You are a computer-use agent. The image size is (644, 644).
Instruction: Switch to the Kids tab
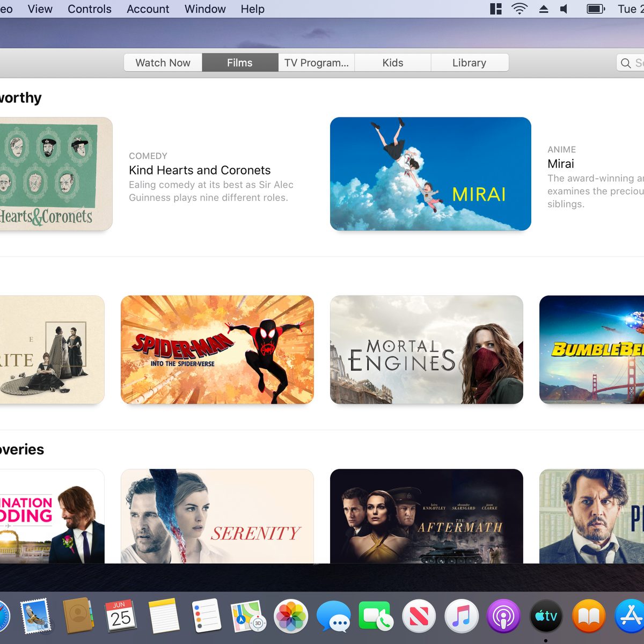coord(393,63)
